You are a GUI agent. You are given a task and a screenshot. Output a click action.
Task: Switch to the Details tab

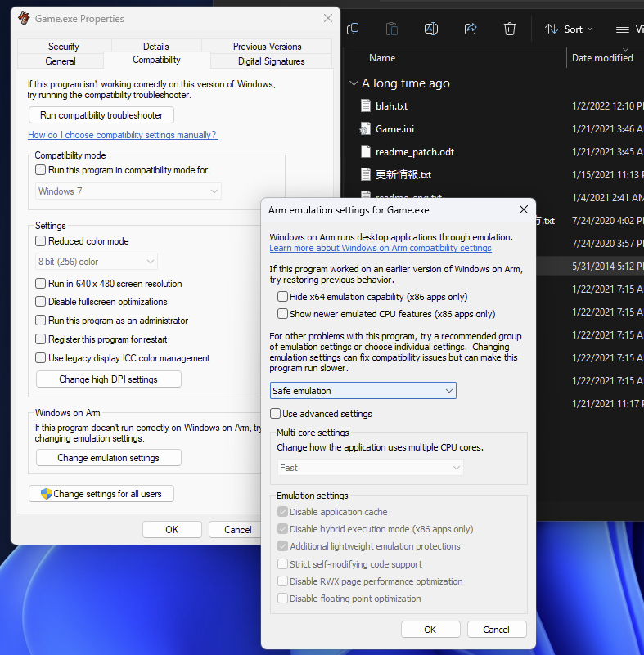click(156, 47)
